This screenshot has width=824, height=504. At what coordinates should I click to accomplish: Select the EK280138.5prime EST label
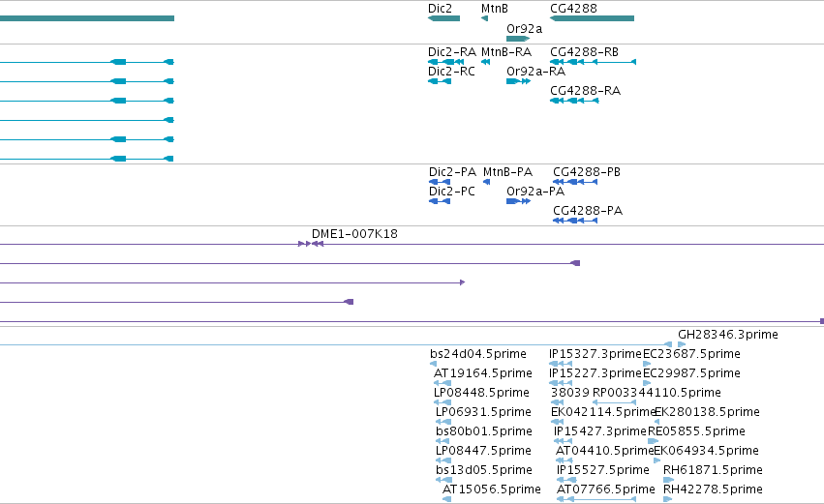(x=707, y=412)
